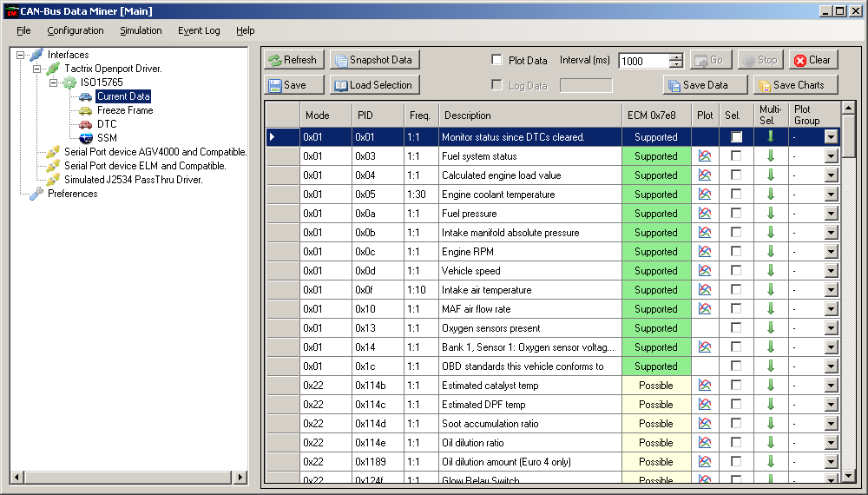Viewport: 868px width, 495px height.
Task: Click the plot icon in the Engine RPM row
Action: pyautogui.click(x=704, y=251)
